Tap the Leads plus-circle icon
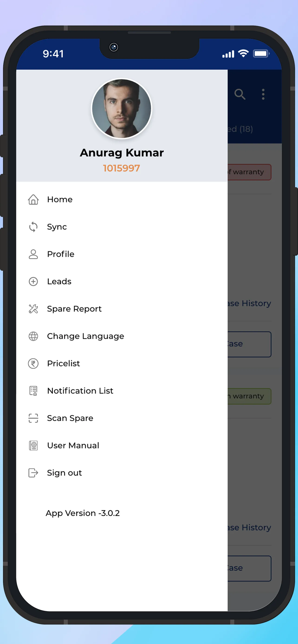Image resolution: width=298 pixels, height=644 pixels. (33, 281)
